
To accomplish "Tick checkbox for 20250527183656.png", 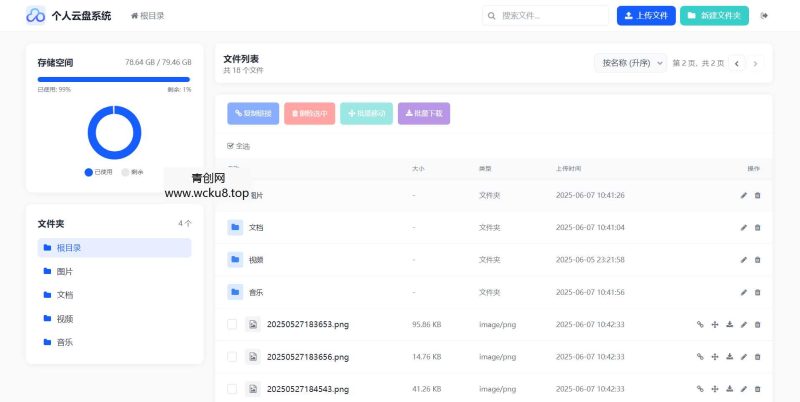I will tap(232, 357).
